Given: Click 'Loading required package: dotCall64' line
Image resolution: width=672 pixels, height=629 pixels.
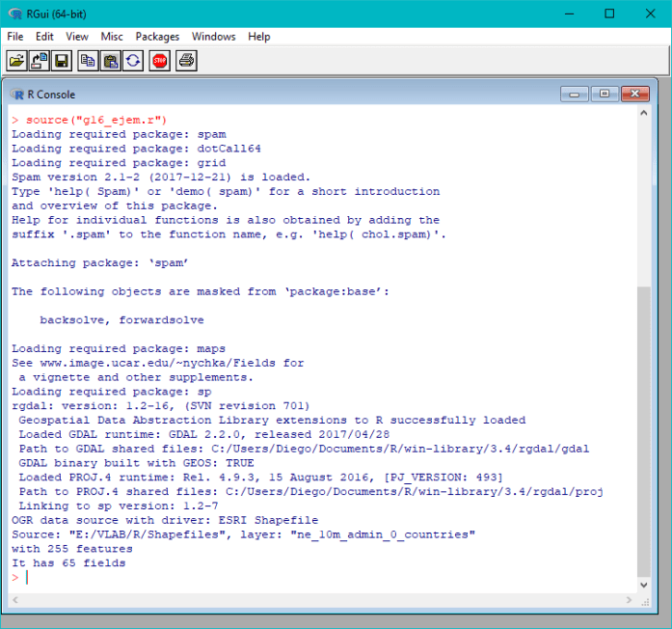Looking at the screenshot, I should (x=136, y=149).
